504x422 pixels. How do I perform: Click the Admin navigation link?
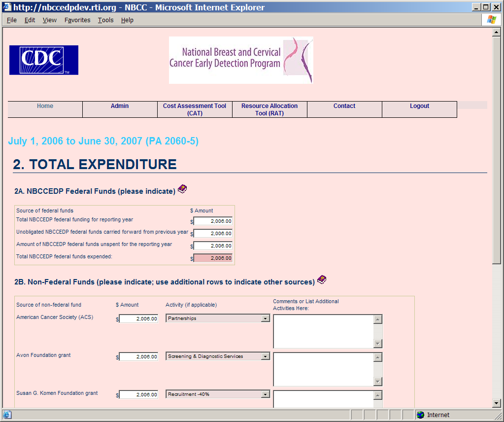click(120, 106)
